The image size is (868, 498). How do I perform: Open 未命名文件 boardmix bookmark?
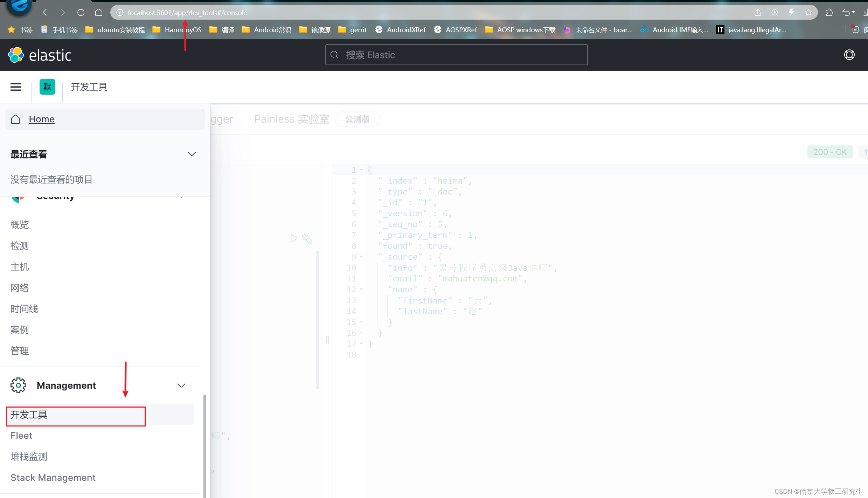598,30
